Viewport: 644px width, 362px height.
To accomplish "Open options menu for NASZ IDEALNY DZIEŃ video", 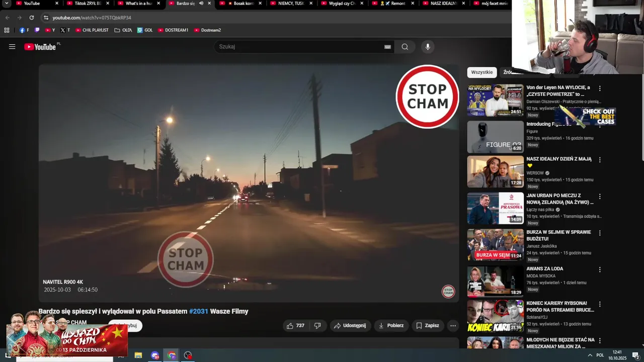I will click(599, 160).
